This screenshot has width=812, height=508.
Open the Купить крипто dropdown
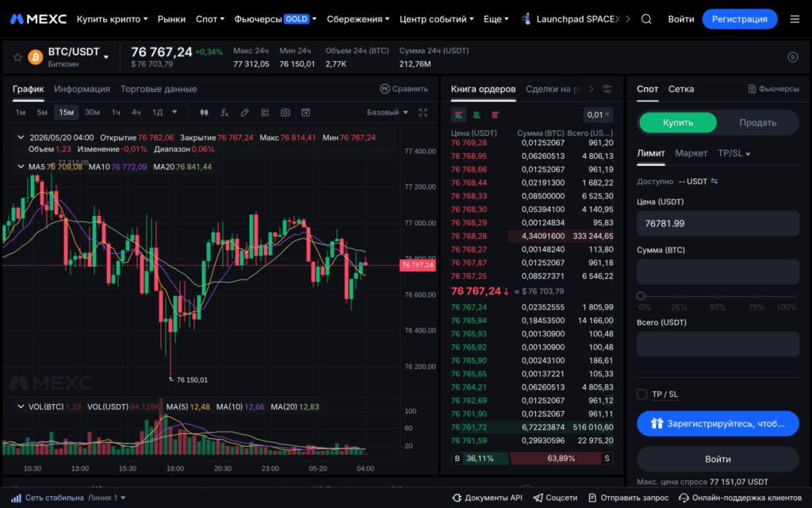click(x=112, y=19)
